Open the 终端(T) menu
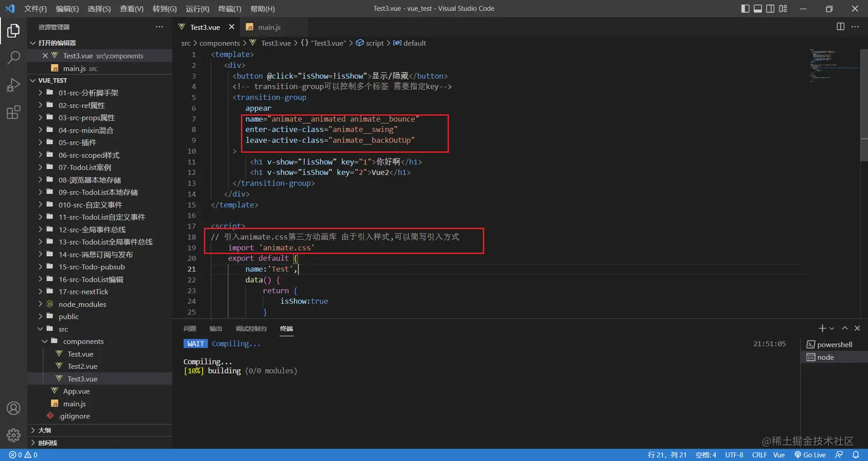 (x=230, y=9)
